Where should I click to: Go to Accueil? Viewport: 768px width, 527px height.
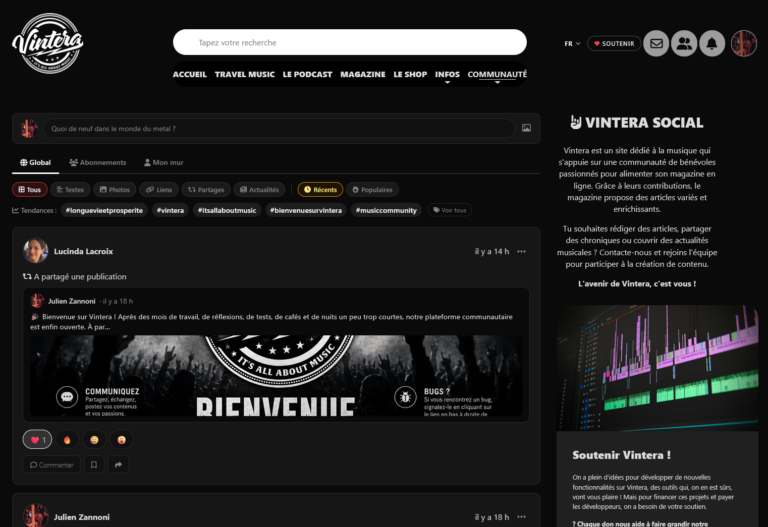click(190, 74)
